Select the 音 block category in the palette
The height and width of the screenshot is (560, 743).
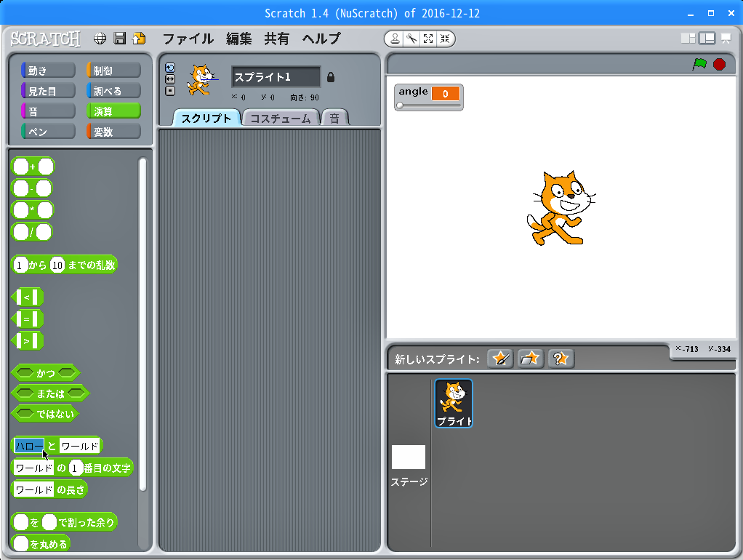point(48,111)
